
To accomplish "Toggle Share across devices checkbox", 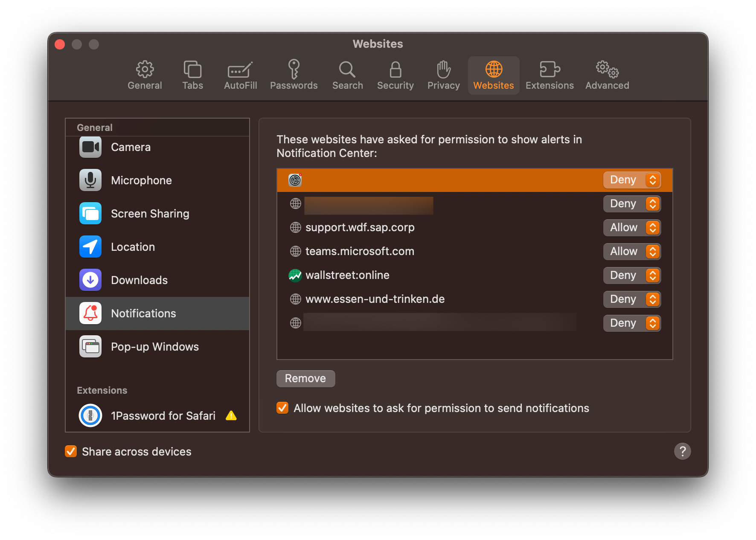I will 71,452.
